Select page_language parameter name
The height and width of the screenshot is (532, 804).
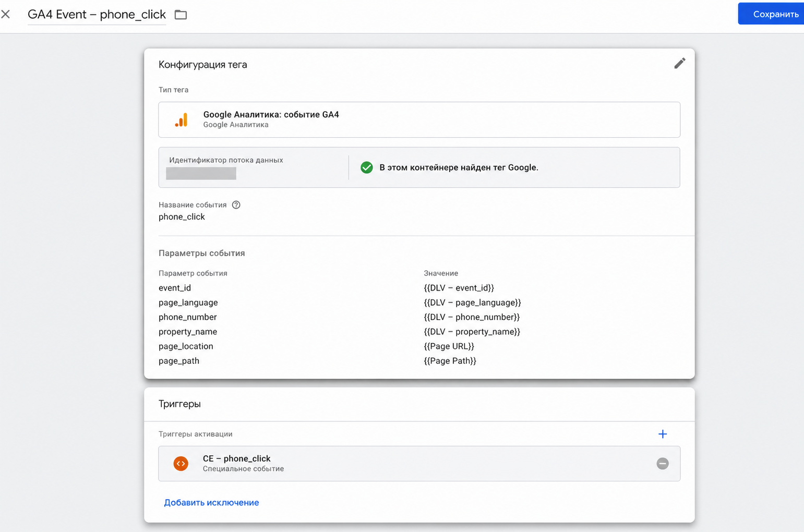coord(188,302)
